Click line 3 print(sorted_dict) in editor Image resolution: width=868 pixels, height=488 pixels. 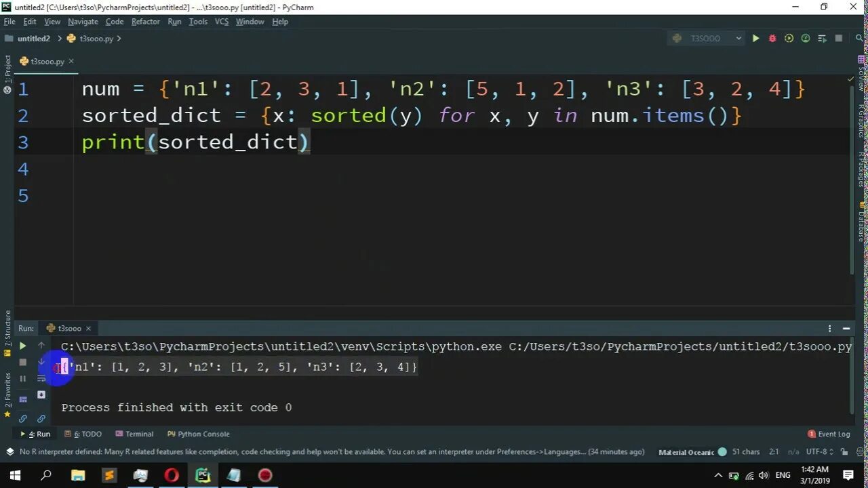click(196, 142)
